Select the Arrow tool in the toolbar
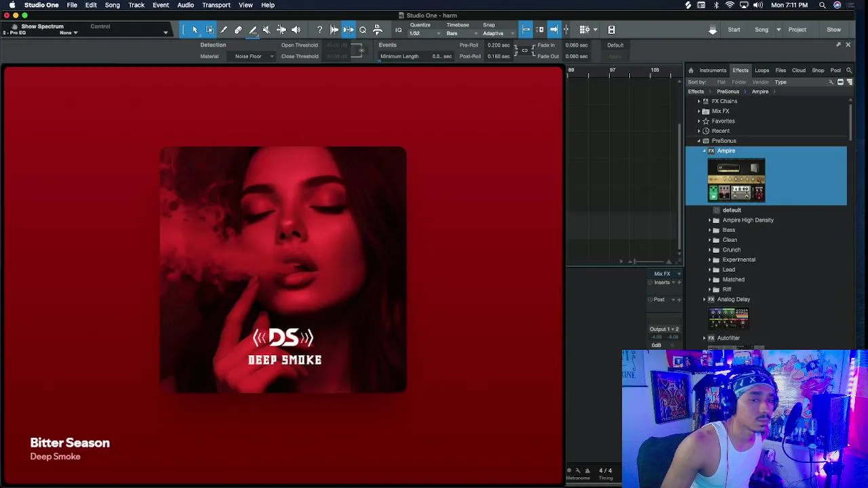 pos(195,30)
